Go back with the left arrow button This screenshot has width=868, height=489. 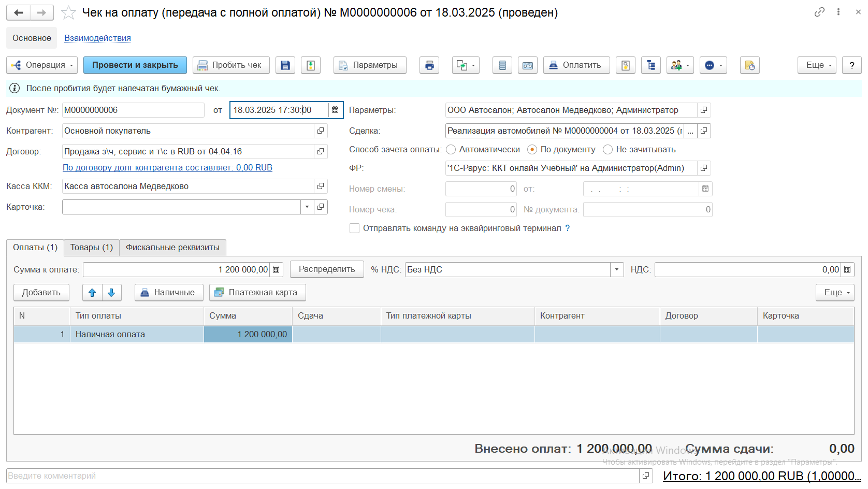19,12
